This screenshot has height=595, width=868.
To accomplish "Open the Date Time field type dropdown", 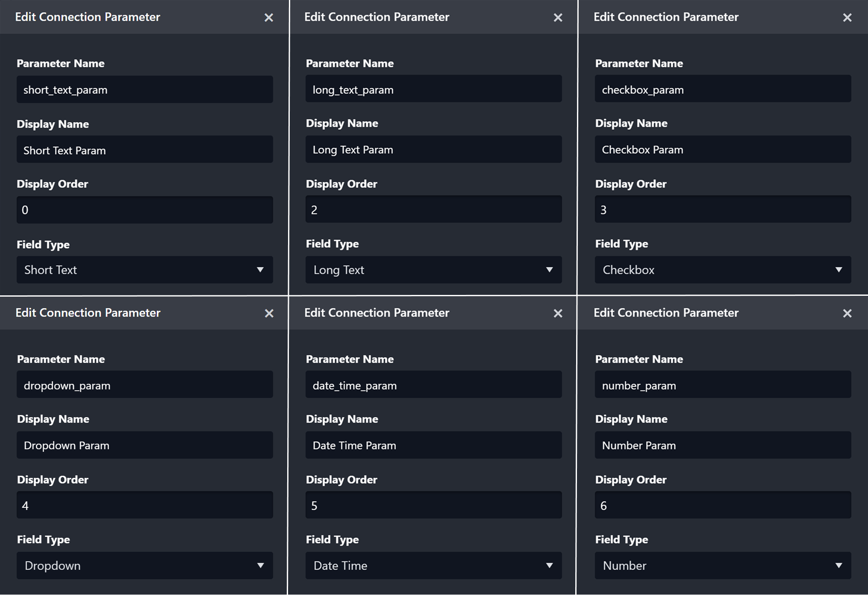I will 433,566.
